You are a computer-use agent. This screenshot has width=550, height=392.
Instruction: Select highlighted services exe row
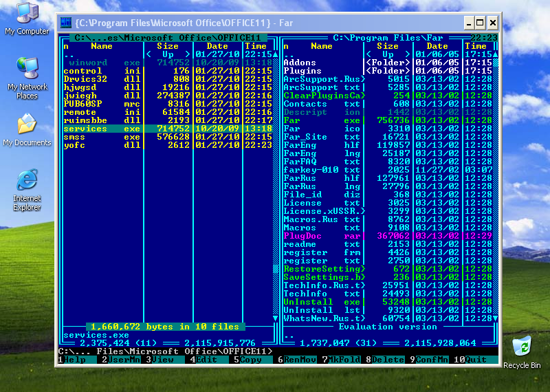168,129
